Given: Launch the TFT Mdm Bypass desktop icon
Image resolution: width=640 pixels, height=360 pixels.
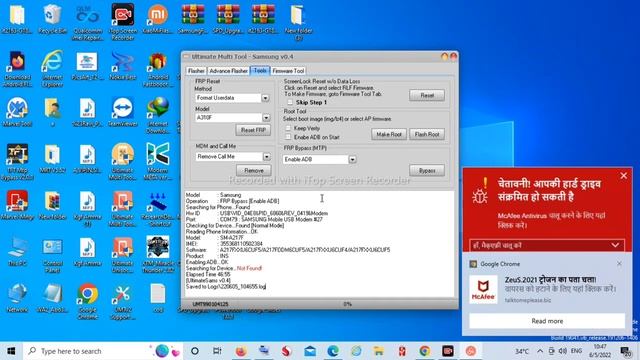Looking at the screenshot, I should (17, 162).
